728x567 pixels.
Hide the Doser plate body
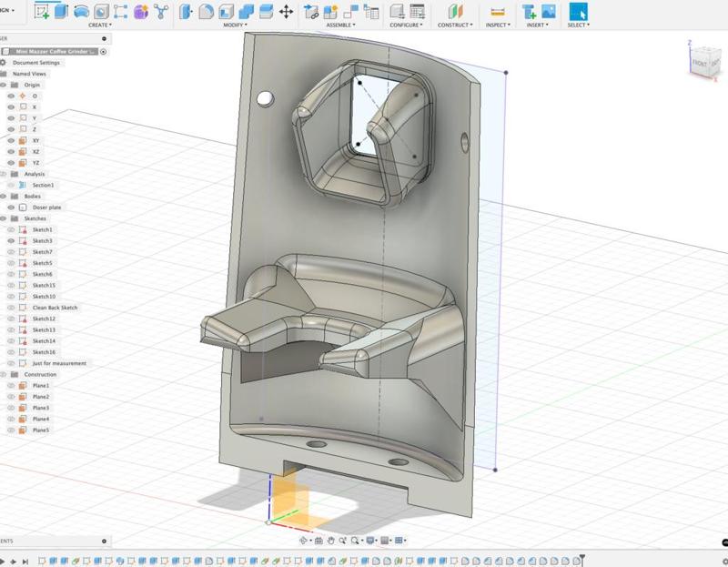tap(12, 208)
